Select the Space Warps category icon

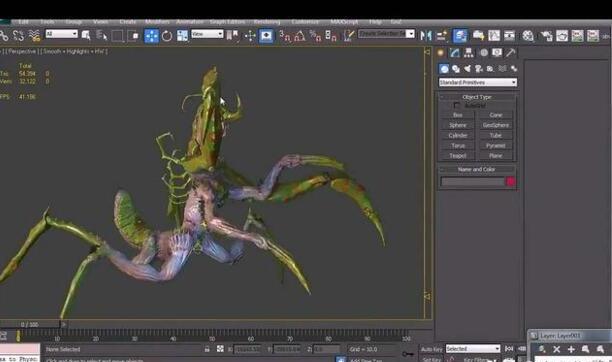[502, 69]
